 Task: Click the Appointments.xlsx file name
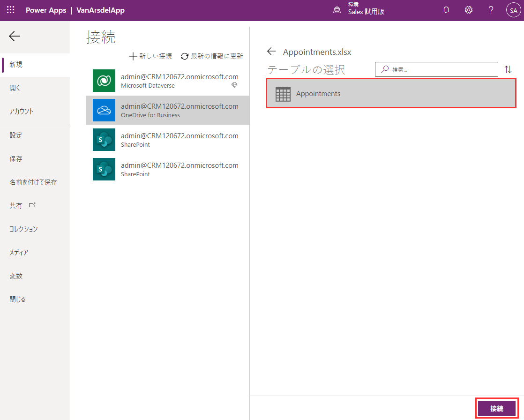(x=317, y=52)
